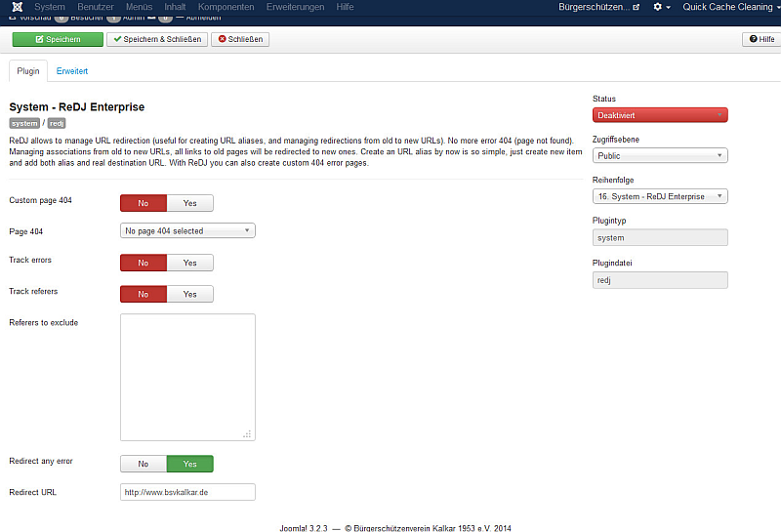Set Track errors to No
781x532 pixels.
point(144,263)
